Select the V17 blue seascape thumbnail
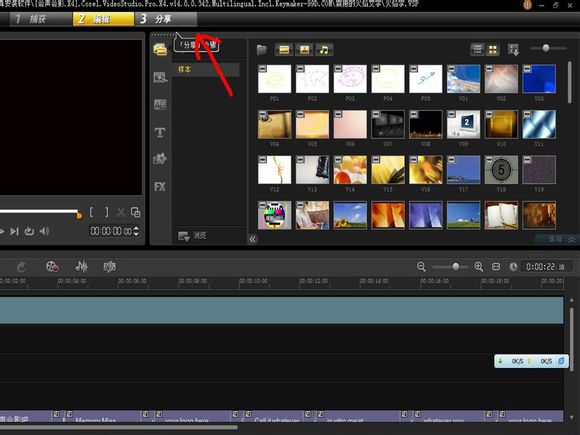 pos(463,170)
